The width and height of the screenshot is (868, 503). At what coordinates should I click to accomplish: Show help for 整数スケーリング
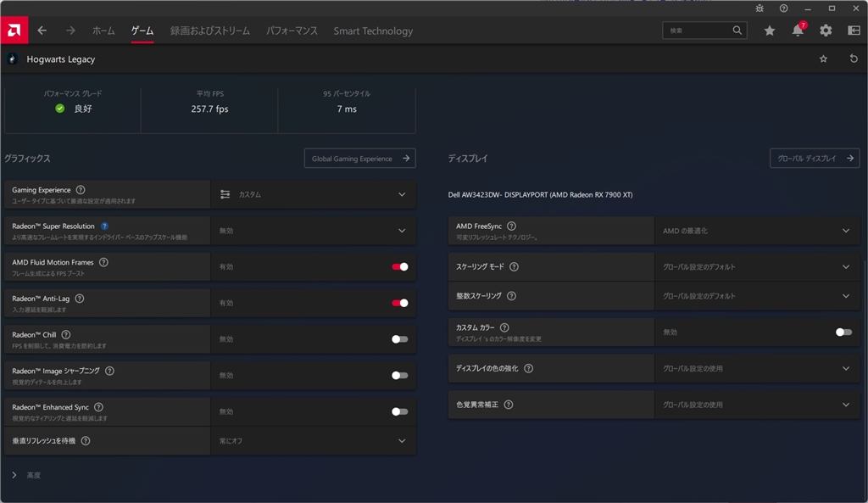tap(511, 296)
